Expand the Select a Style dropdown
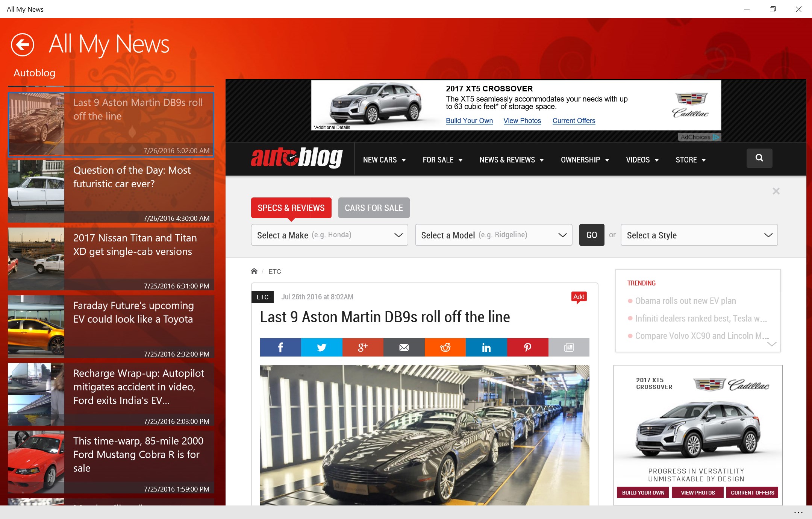 point(699,235)
